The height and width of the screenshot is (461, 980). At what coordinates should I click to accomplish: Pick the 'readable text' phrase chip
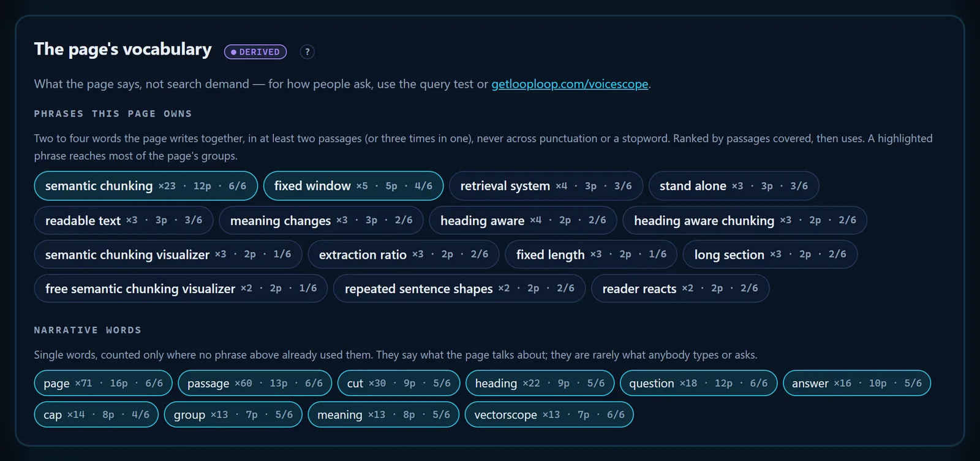coord(124,220)
